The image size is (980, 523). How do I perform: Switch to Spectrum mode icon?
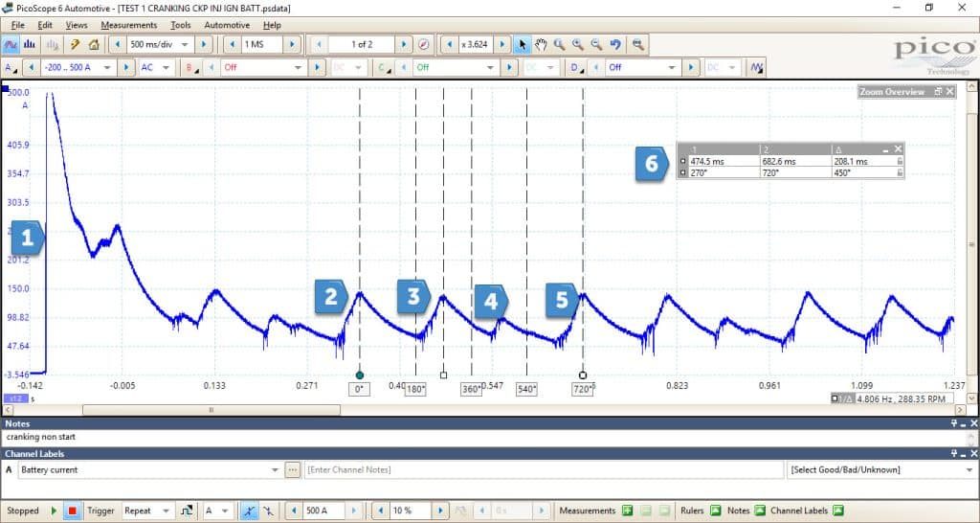tap(30, 44)
